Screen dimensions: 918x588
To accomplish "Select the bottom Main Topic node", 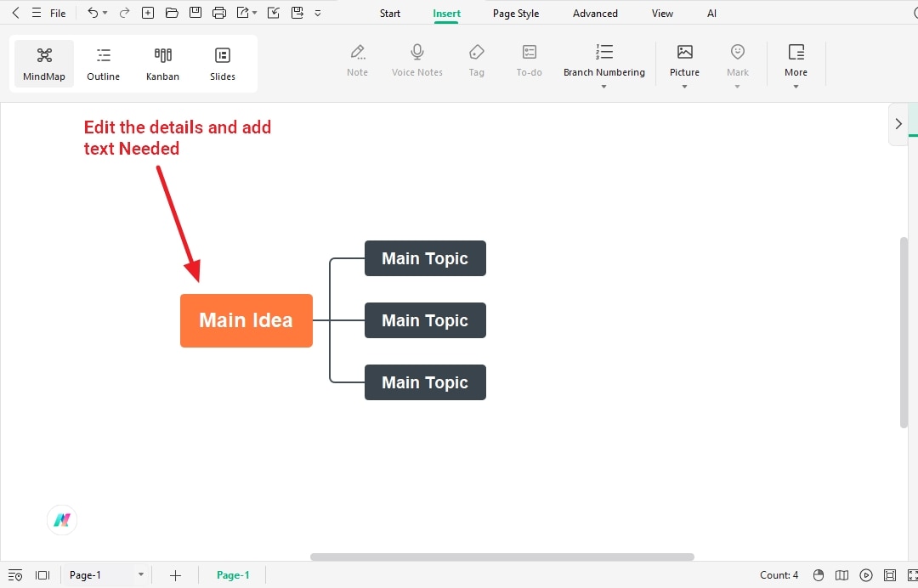I will 425,382.
